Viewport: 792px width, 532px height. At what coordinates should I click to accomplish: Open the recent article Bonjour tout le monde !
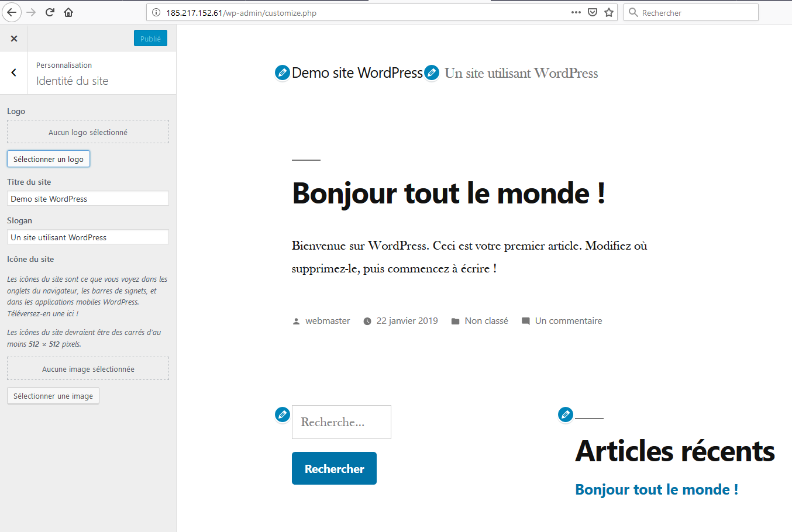tap(657, 489)
